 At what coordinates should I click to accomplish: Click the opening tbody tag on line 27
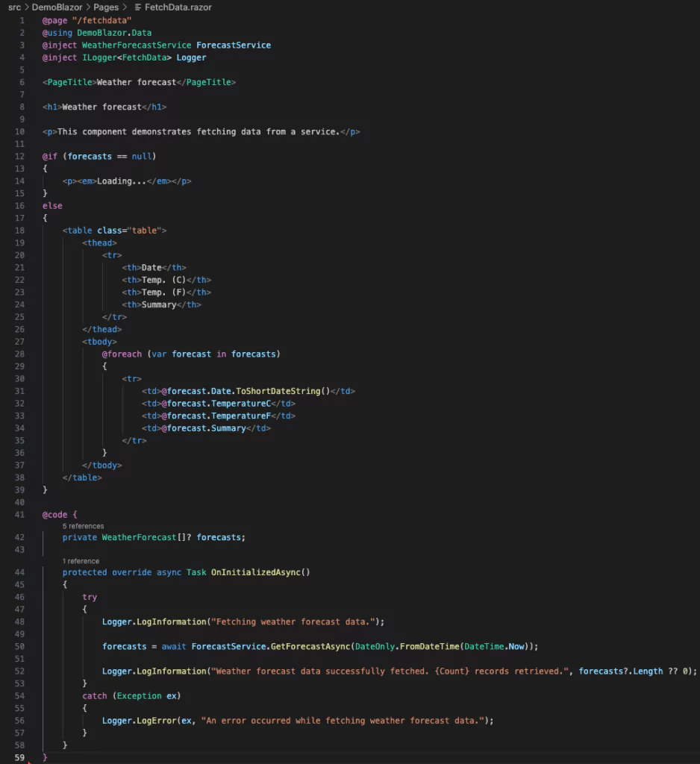(99, 342)
